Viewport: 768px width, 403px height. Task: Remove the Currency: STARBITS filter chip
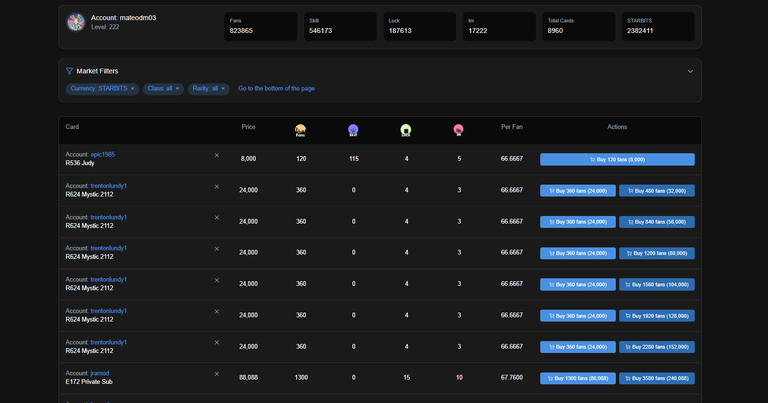coord(132,89)
